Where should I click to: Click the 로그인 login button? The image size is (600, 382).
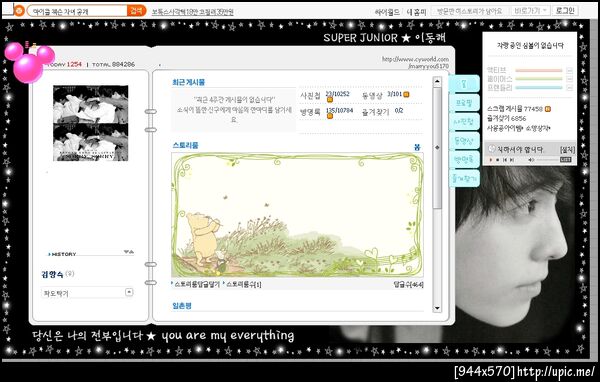(565, 10)
